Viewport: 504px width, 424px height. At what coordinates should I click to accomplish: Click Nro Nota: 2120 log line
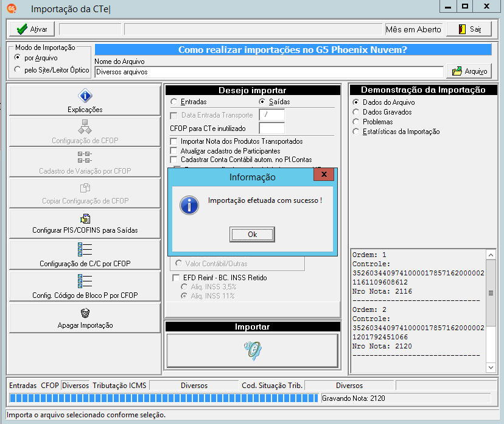[382, 346]
